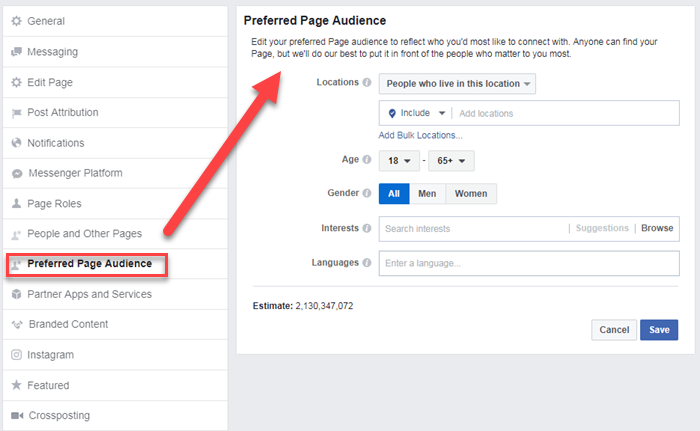Click the info icon beside Gender
This screenshot has width=700, height=431.
coord(367,193)
